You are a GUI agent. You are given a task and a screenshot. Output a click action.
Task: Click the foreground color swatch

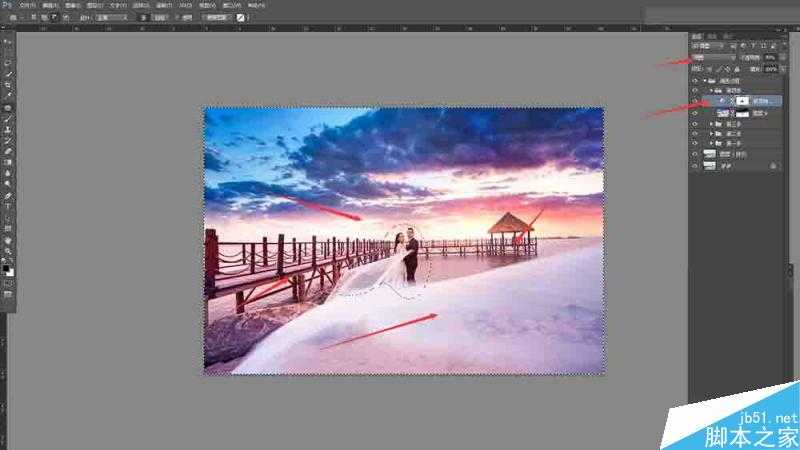point(6,266)
